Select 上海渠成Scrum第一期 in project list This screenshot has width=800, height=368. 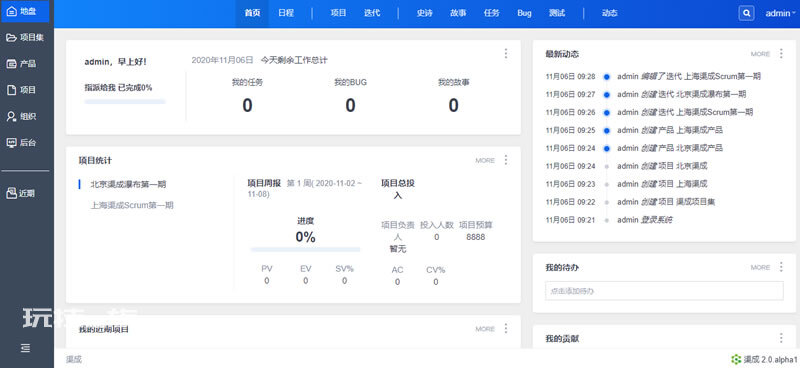132,205
